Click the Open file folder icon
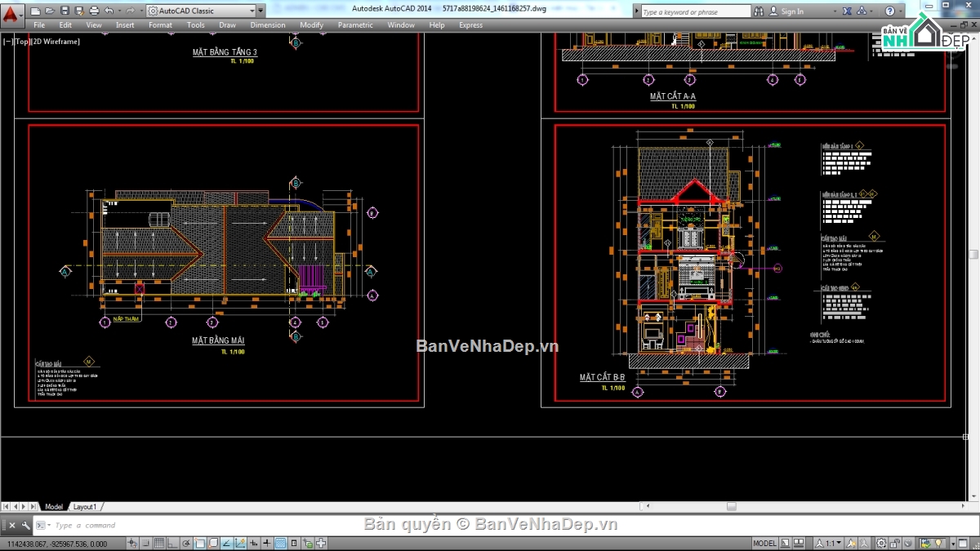This screenshot has width=980, height=551. point(50,11)
